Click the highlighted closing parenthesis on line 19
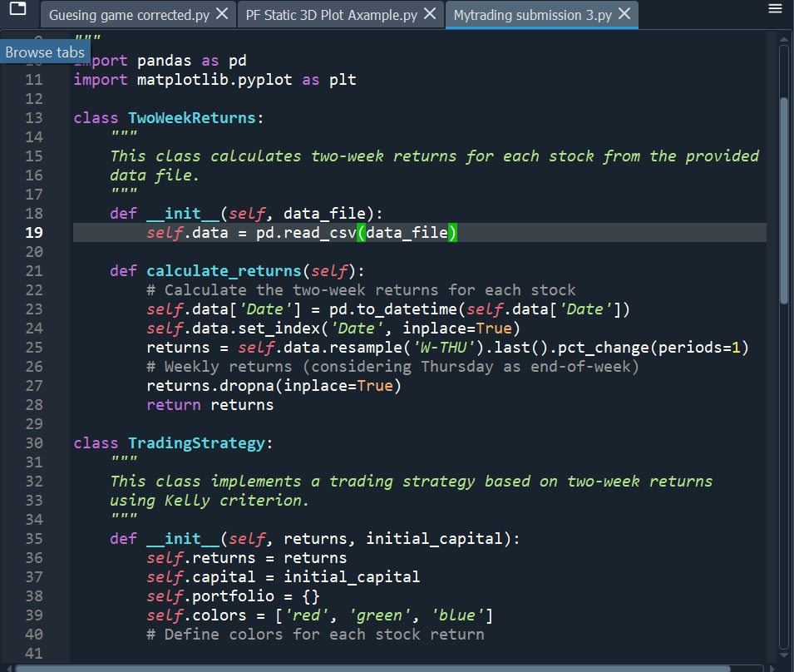The height and width of the screenshot is (672, 794). [x=452, y=232]
